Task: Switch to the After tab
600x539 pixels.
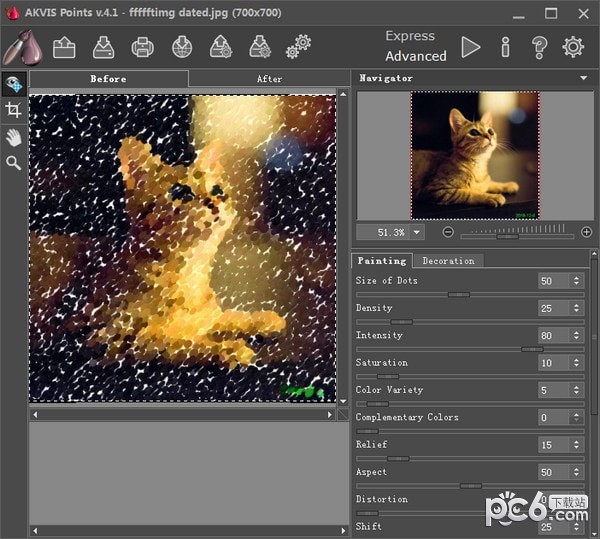Action: click(x=269, y=78)
